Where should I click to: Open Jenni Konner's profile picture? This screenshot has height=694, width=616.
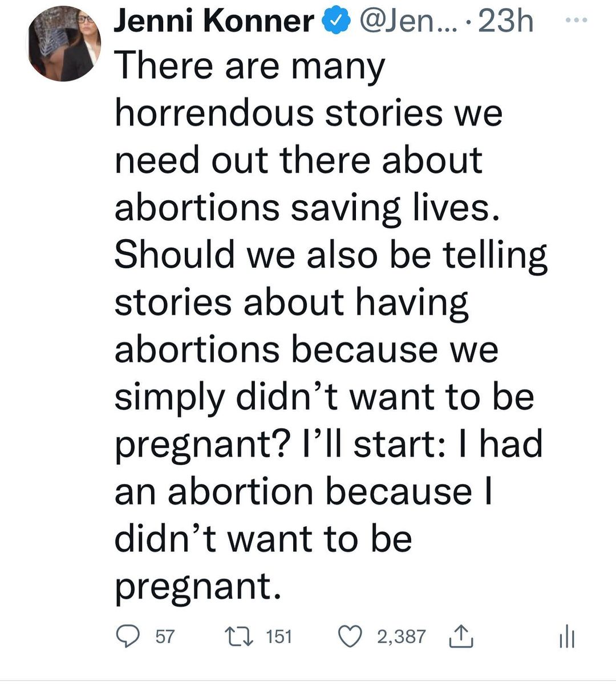pyautogui.click(x=64, y=43)
